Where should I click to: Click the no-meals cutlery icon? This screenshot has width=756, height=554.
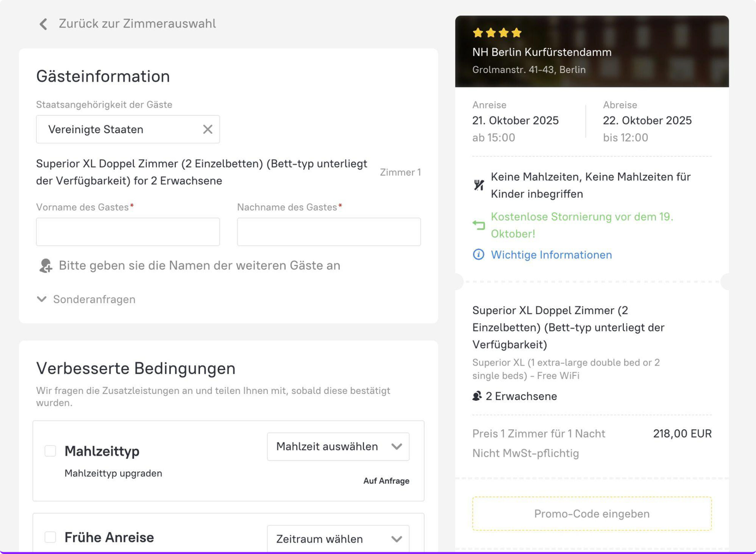point(479,185)
